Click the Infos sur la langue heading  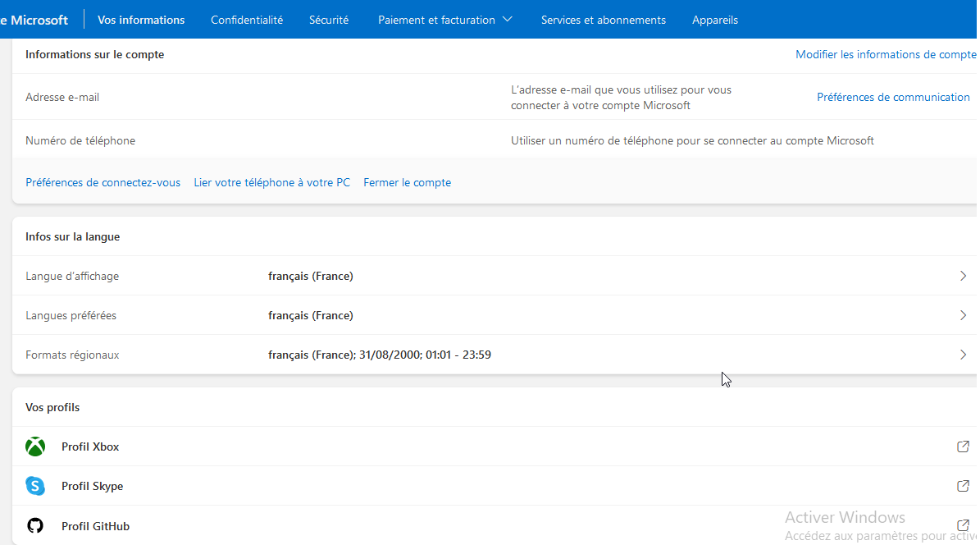coord(72,236)
